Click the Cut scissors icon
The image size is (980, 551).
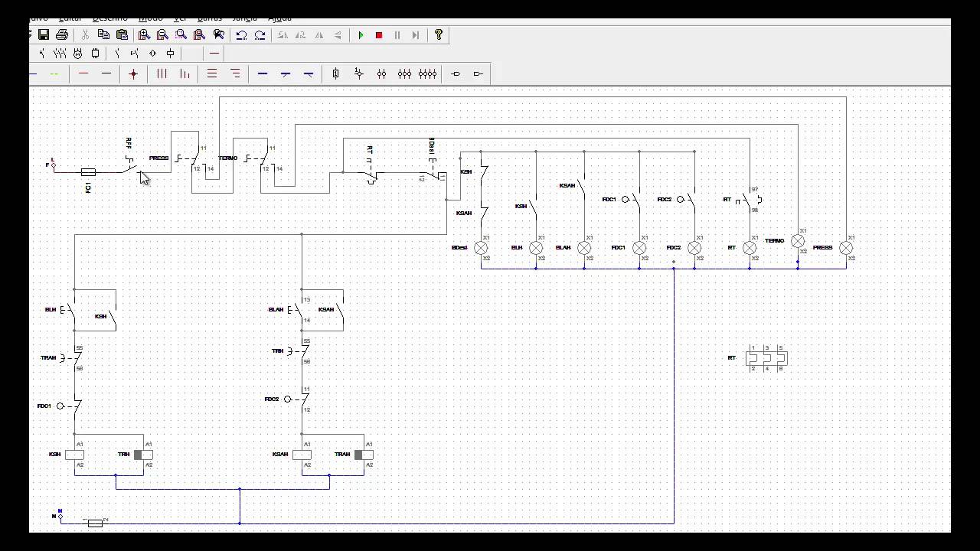tap(85, 34)
